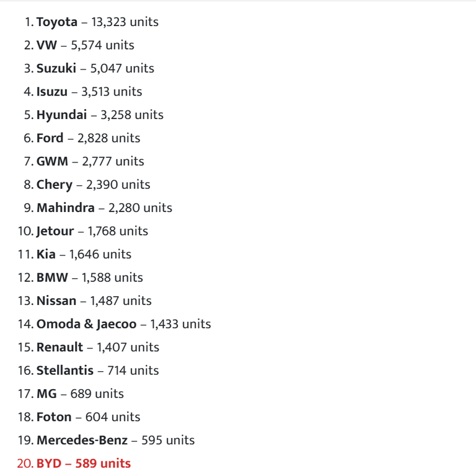Click the Renault 1,407 units line
Image resolution: width=476 pixels, height=474 pixels.
click(x=97, y=348)
